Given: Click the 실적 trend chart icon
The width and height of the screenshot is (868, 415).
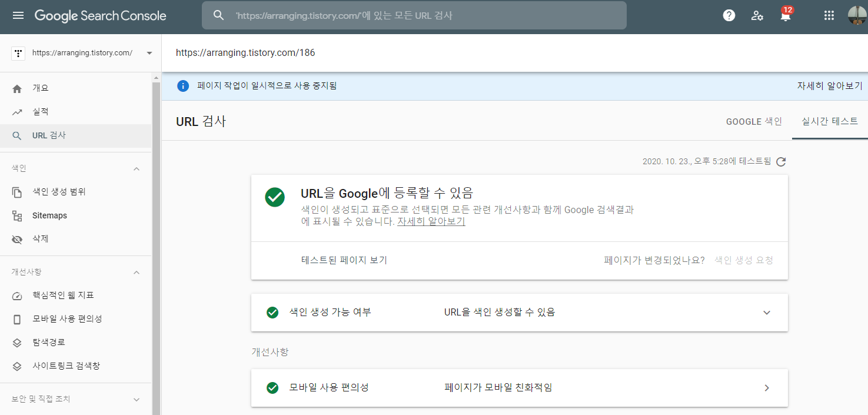Looking at the screenshot, I should click(x=17, y=112).
